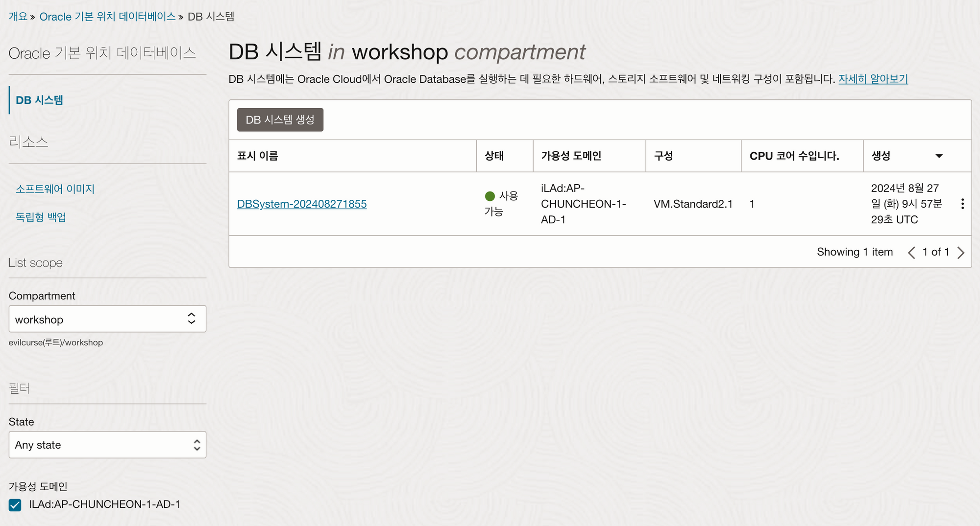Click the previous page arrow in pagination
Viewport: 980px width, 526px height.
pos(911,253)
